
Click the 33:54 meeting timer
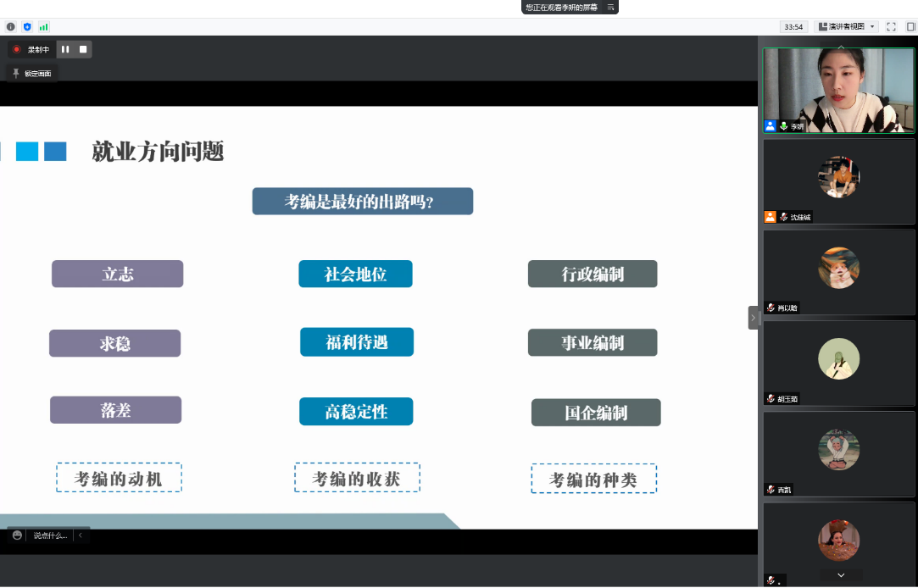click(793, 26)
